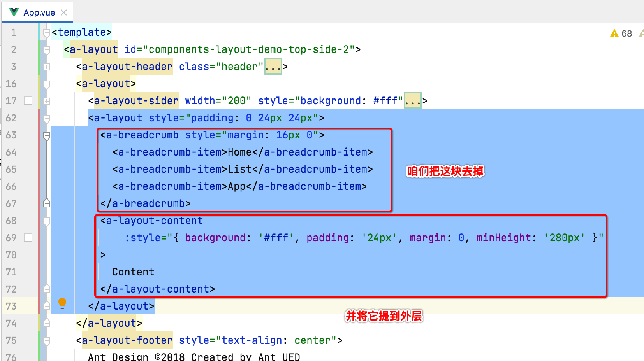Viewport: 644px width, 361px height.
Task: Expand the folded a-layout-header on line 3
Action: 47,67
